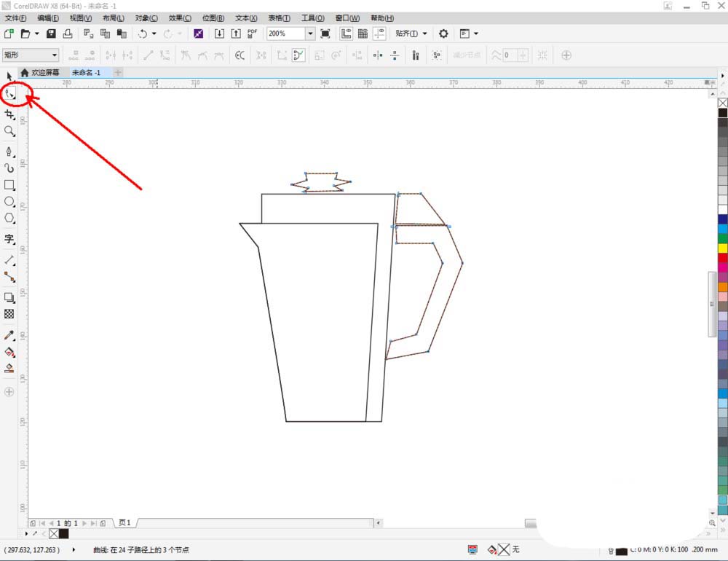Select the Text tool (字)
Viewport: 728px width, 561px height.
[9, 238]
